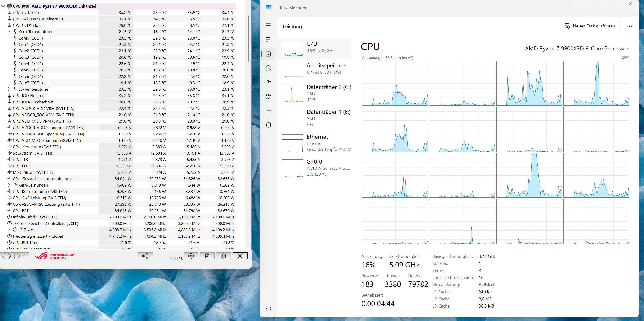Open the HWiNFO logging file button
644x321 pixels.
pos(207,256)
